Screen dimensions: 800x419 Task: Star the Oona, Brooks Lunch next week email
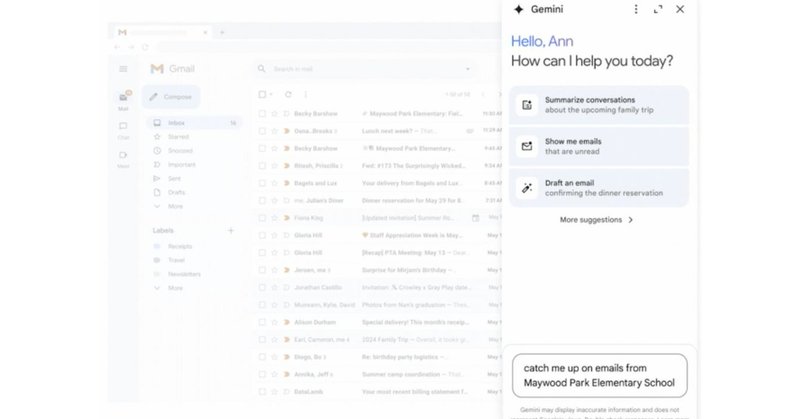(274, 131)
